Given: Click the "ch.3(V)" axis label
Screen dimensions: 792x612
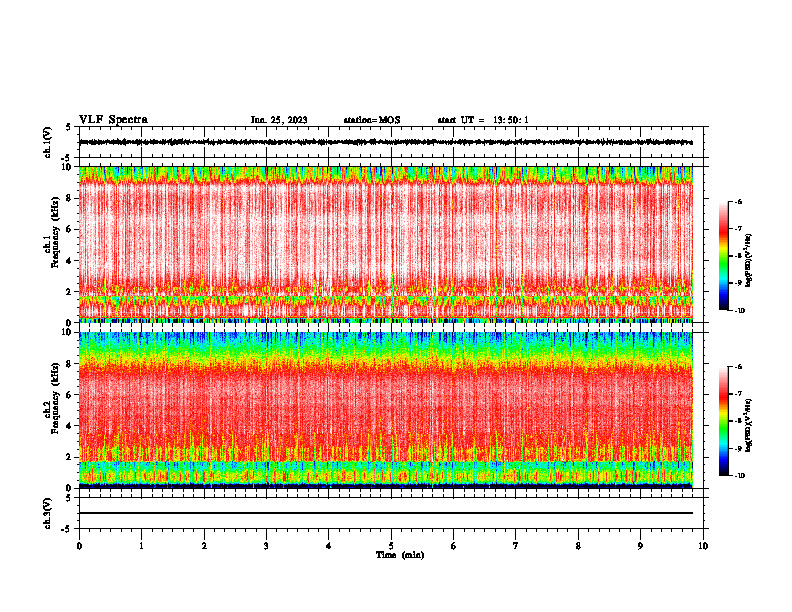Looking at the screenshot, I should (x=48, y=513).
